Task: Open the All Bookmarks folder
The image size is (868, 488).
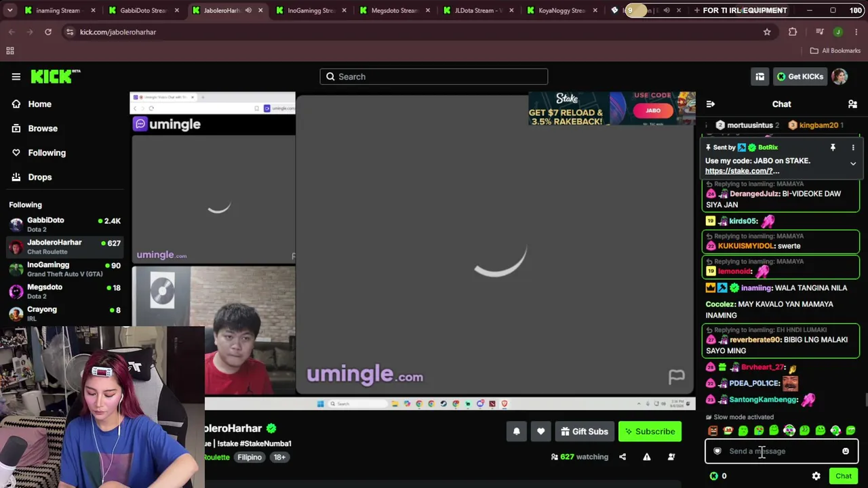Action: (x=835, y=51)
